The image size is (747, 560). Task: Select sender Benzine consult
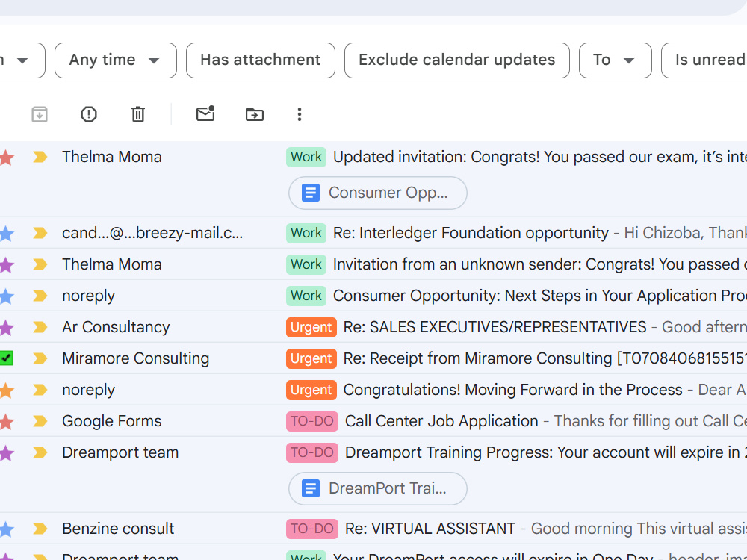click(118, 529)
